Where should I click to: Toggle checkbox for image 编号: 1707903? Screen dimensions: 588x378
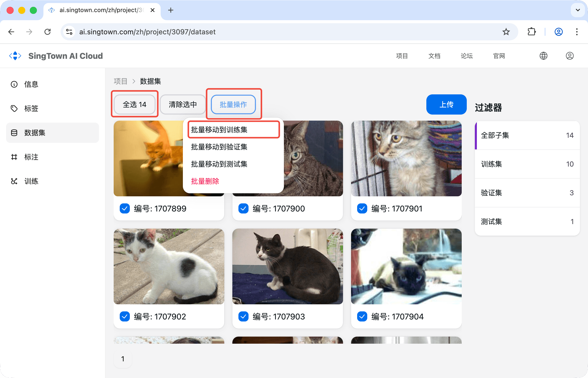click(x=243, y=317)
